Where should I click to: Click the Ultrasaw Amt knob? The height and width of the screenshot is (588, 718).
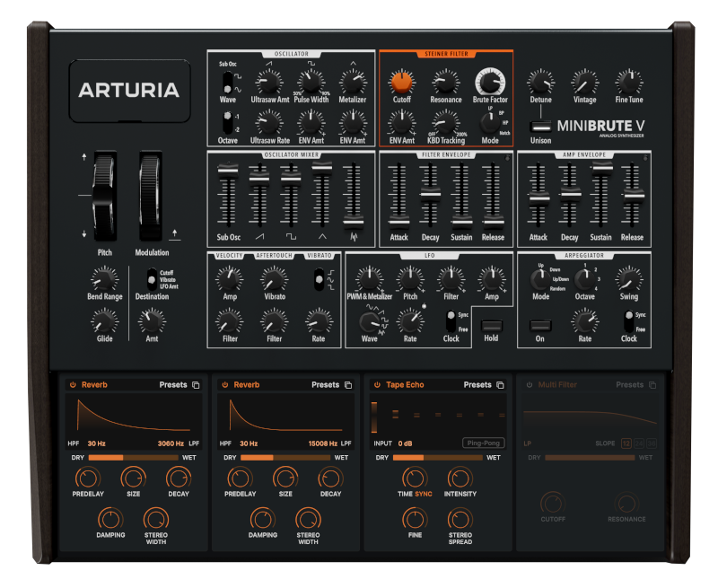[269, 83]
